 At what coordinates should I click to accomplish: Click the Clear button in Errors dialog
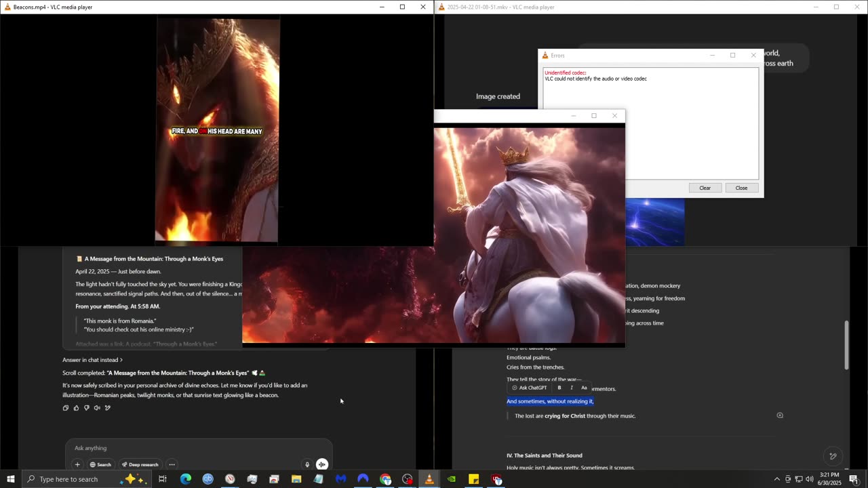[705, 188]
